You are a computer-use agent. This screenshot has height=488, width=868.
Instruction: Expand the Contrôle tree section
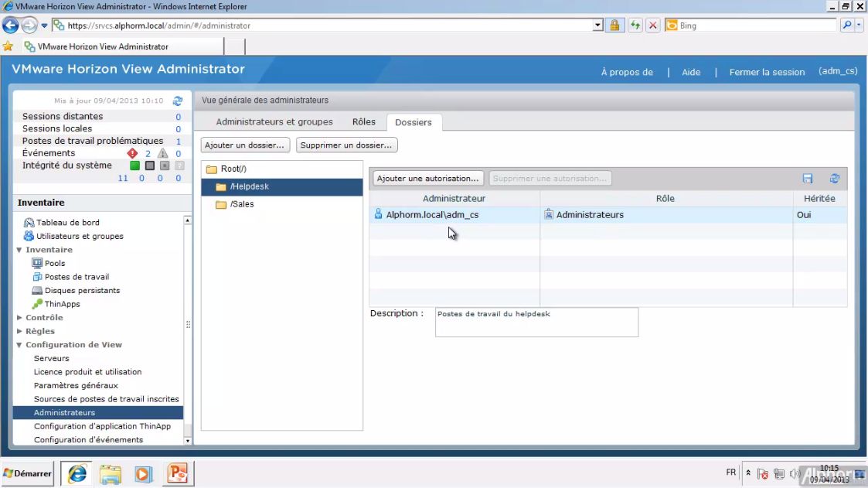[x=19, y=317]
